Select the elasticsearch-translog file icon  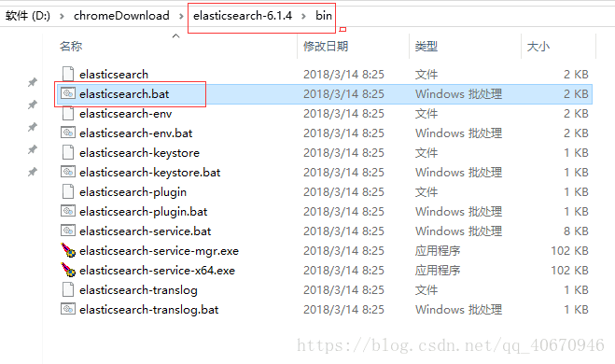click(68, 290)
